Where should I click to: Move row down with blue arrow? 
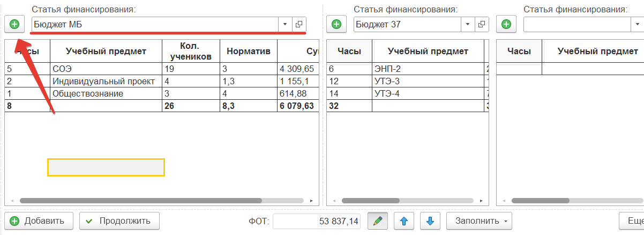[430, 221]
